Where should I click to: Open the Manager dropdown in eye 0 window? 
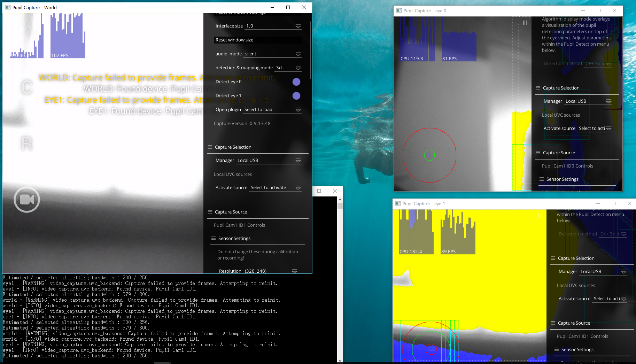(x=588, y=101)
